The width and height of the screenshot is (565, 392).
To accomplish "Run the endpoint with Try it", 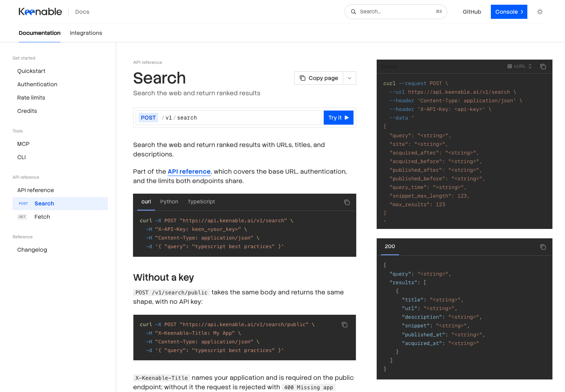I will pyautogui.click(x=339, y=118).
